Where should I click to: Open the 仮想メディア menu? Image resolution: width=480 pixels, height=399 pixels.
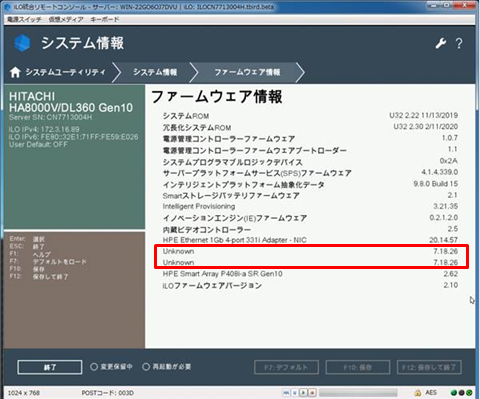click(66, 19)
